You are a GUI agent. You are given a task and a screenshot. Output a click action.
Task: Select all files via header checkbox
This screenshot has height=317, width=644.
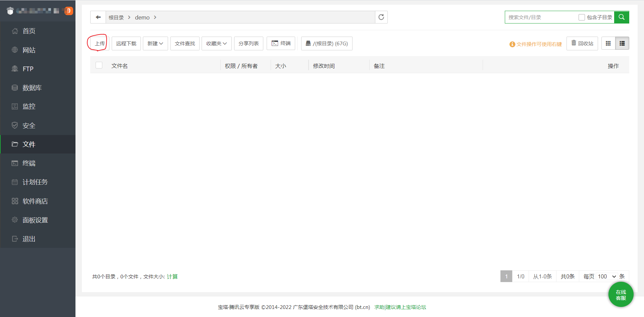[99, 65]
